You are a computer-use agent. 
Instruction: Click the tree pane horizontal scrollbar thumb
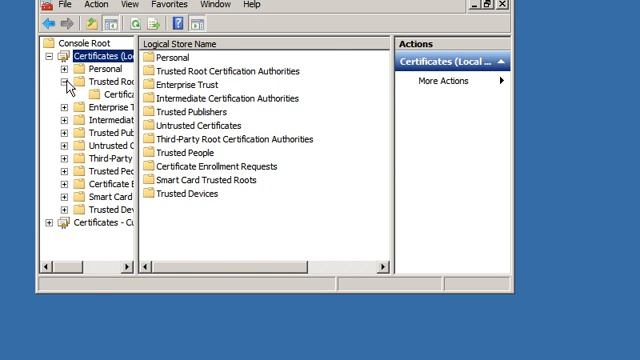click(x=67, y=267)
